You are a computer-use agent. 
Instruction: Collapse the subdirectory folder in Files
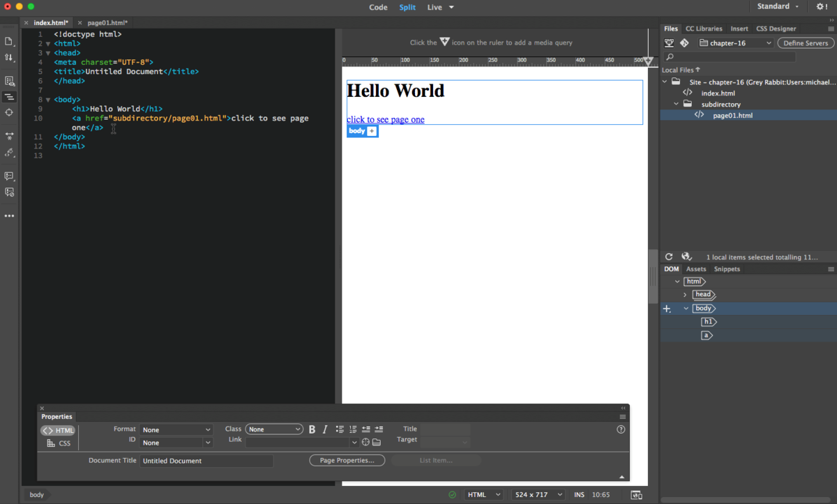[676, 105]
